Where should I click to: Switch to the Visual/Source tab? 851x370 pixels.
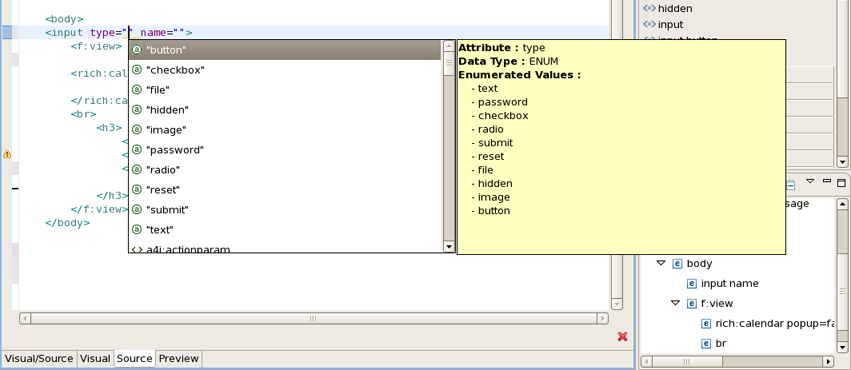39,359
